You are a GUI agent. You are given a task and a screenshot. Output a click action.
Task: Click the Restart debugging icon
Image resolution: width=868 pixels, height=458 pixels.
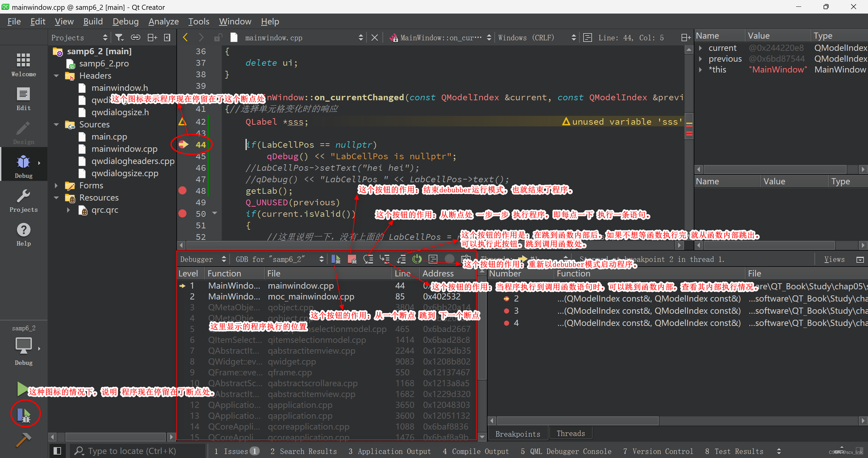coord(417,259)
